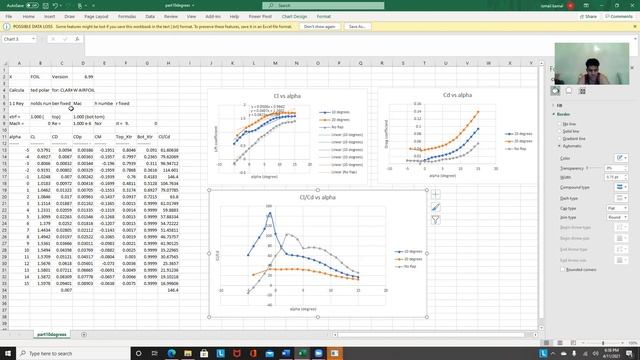This screenshot has height=360, width=640.
Task: Open the Touch/Mouse mode quick access icon
Action: pyautogui.click(x=80, y=6)
